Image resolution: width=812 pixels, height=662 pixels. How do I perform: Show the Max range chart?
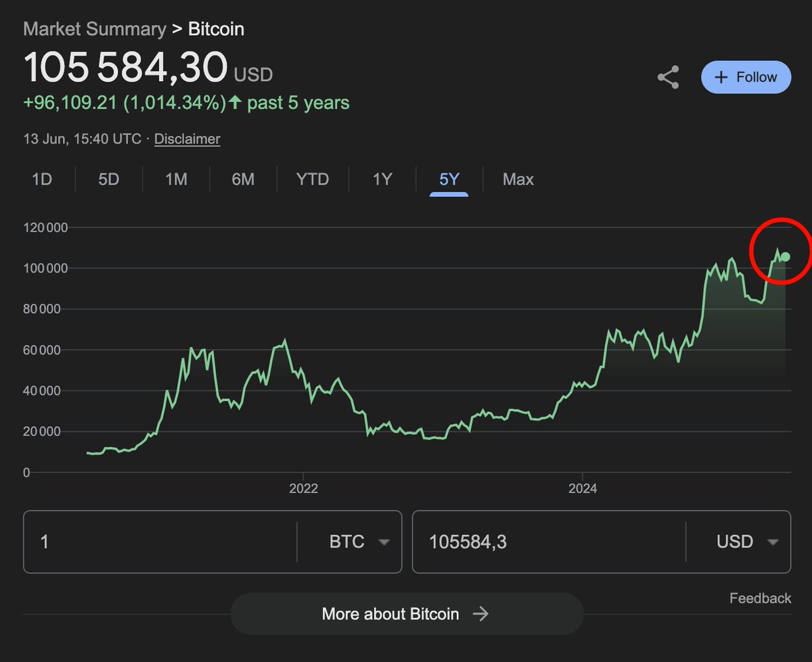pos(518,179)
